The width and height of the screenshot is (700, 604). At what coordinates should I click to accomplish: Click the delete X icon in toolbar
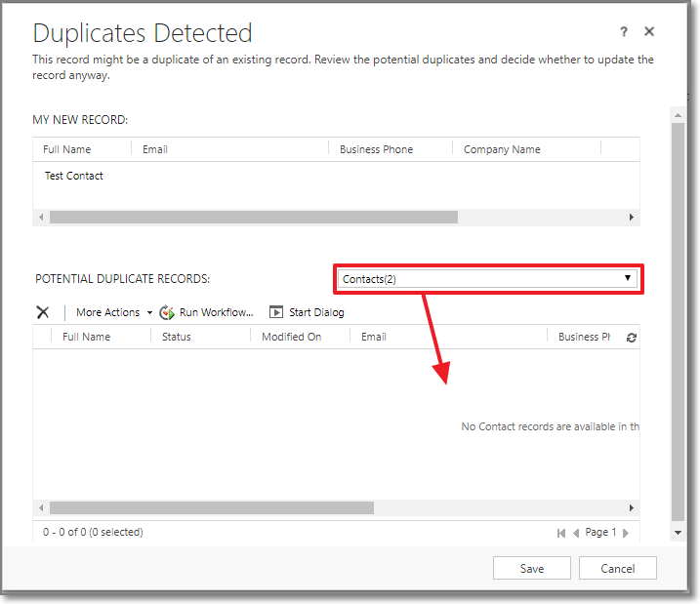coord(43,312)
